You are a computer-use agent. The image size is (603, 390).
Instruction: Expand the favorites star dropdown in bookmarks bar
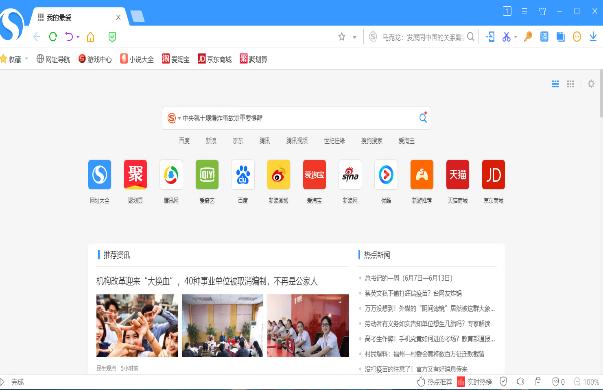click(x=27, y=59)
